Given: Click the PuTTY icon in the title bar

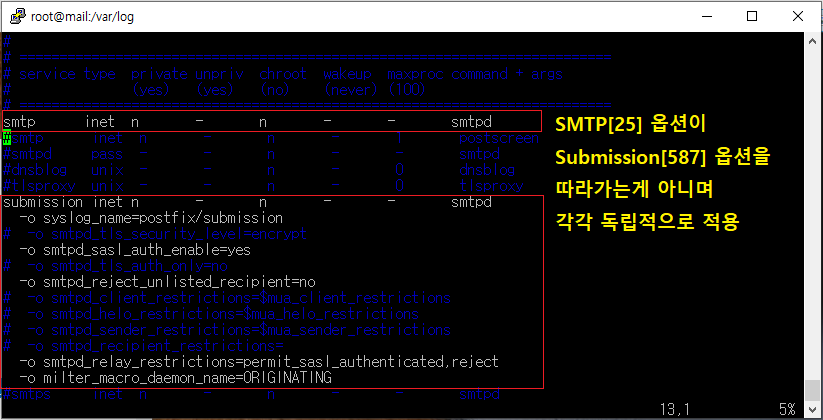Looking at the screenshot, I should click(x=18, y=16).
